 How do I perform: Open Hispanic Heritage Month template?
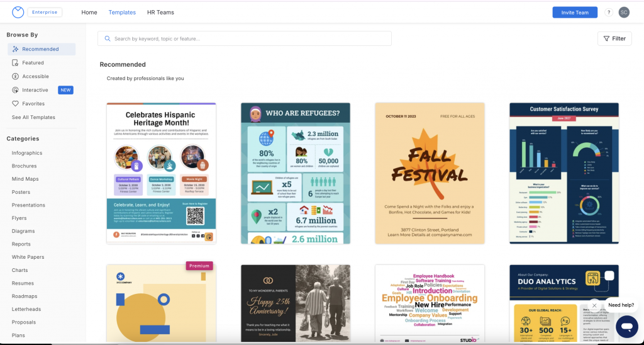click(x=161, y=173)
